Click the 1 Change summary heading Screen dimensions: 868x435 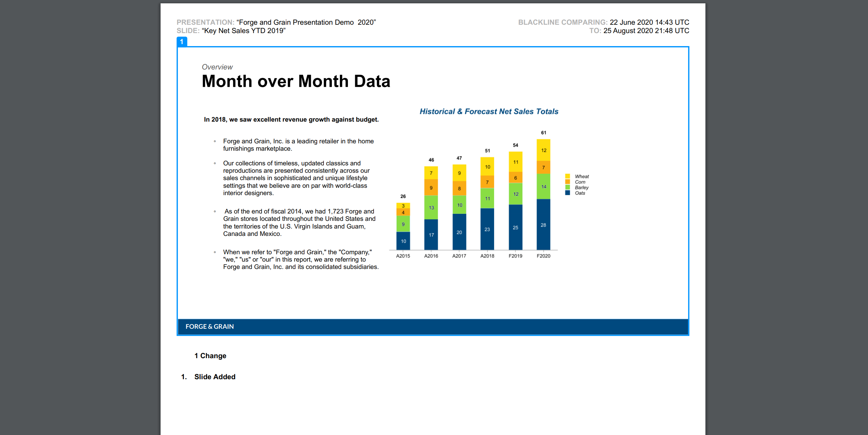coord(210,356)
